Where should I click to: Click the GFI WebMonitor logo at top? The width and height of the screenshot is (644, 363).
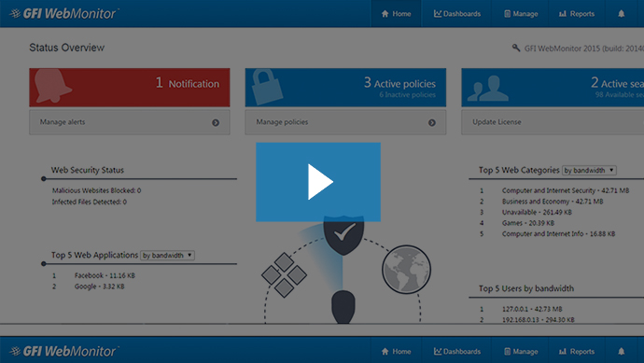pos(63,14)
